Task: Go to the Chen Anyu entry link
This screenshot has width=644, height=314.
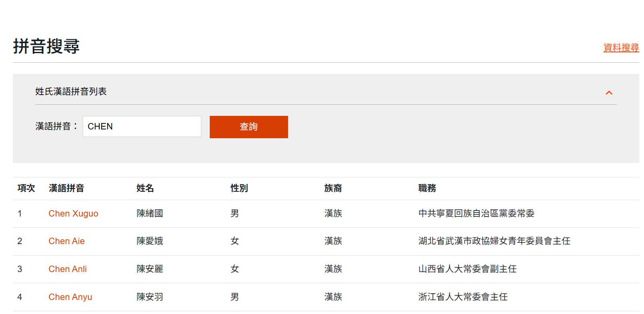Action: coord(70,297)
